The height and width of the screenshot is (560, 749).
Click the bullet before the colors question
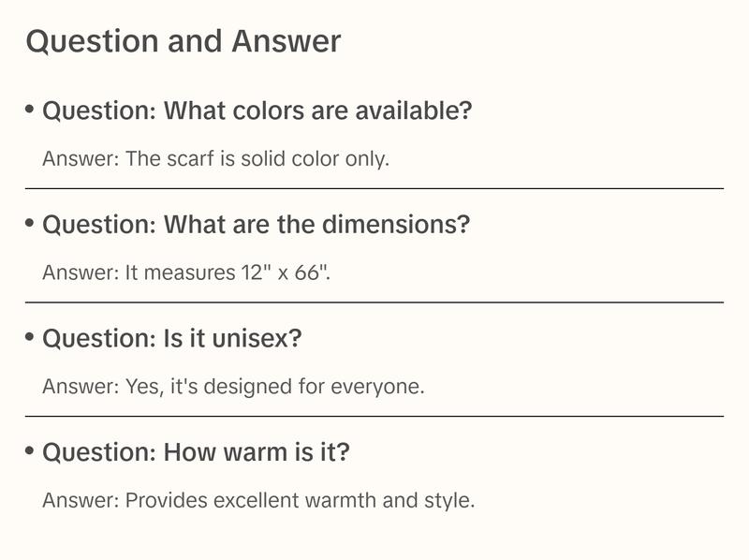tap(30, 110)
